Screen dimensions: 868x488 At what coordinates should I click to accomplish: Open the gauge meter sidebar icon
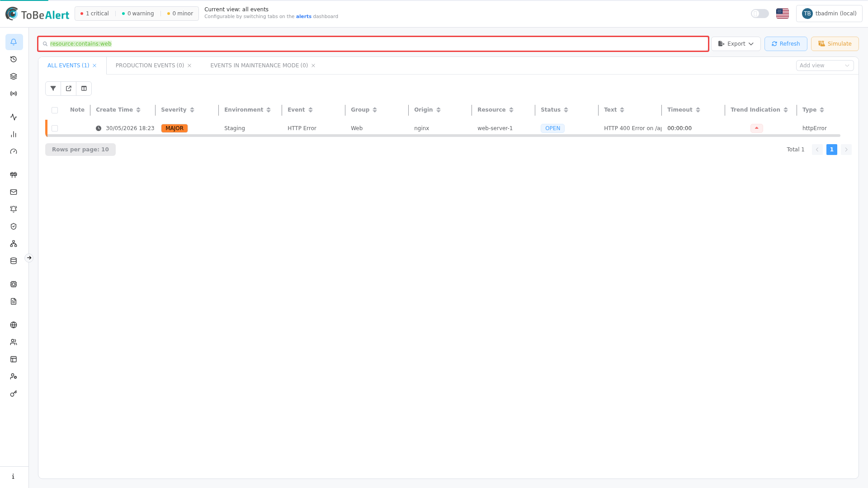[14, 151]
